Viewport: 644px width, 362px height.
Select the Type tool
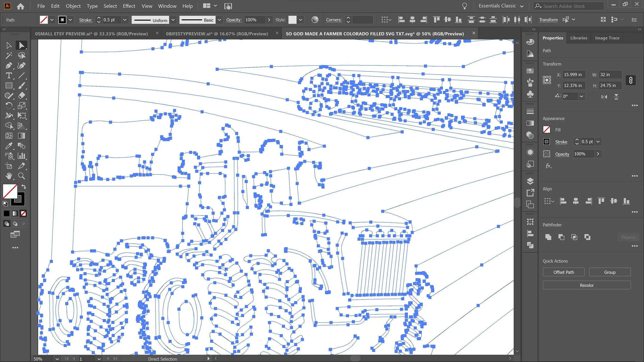pyautogui.click(x=9, y=76)
